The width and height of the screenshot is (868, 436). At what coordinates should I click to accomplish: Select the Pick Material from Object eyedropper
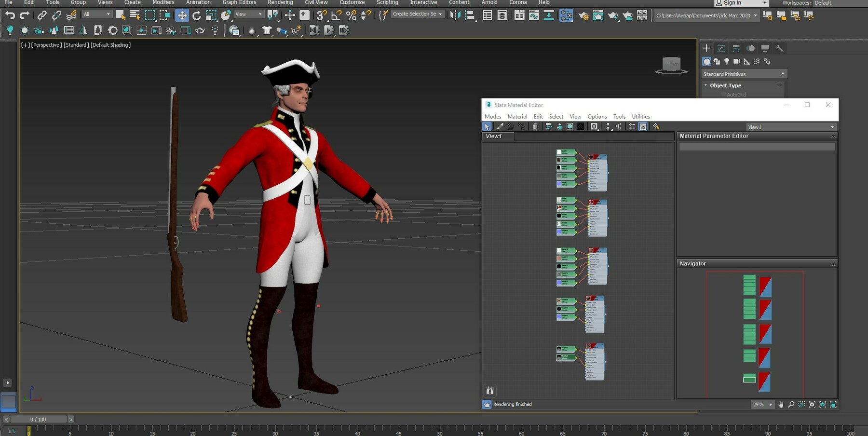[x=500, y=126]
